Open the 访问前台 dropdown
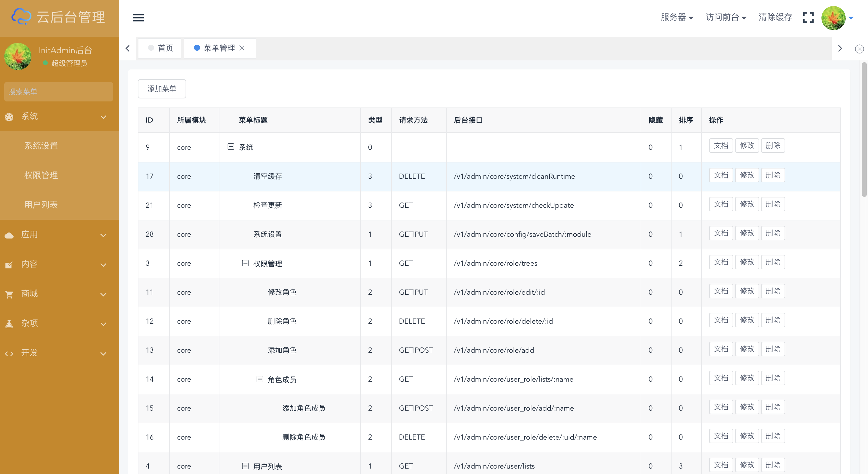Image resolution: width=868 pixels, height=474 pixels. 726,18
